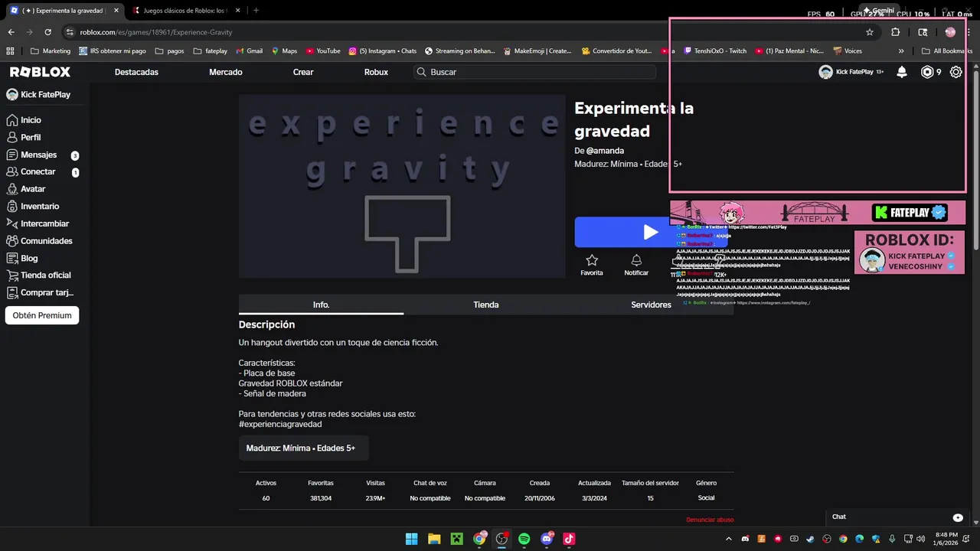The image size is (980, 551).
Task: Open the fateplay bookmark folder
Action: 211,51
